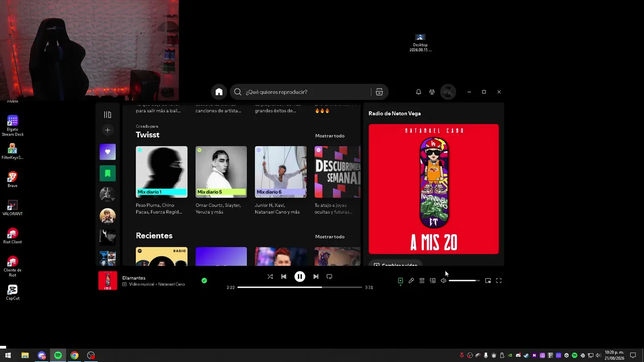Click Discord icon in system tray

click(x=518, y=355)
